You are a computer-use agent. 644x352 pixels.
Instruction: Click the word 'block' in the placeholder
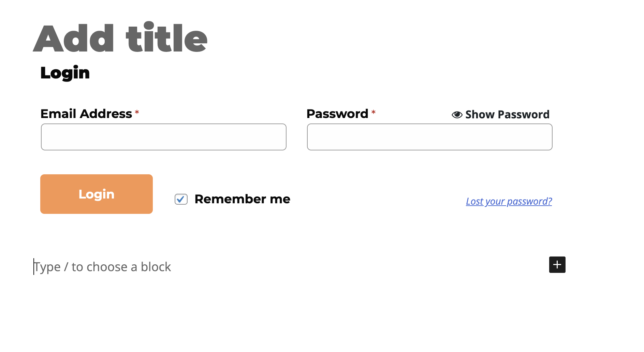156,267
